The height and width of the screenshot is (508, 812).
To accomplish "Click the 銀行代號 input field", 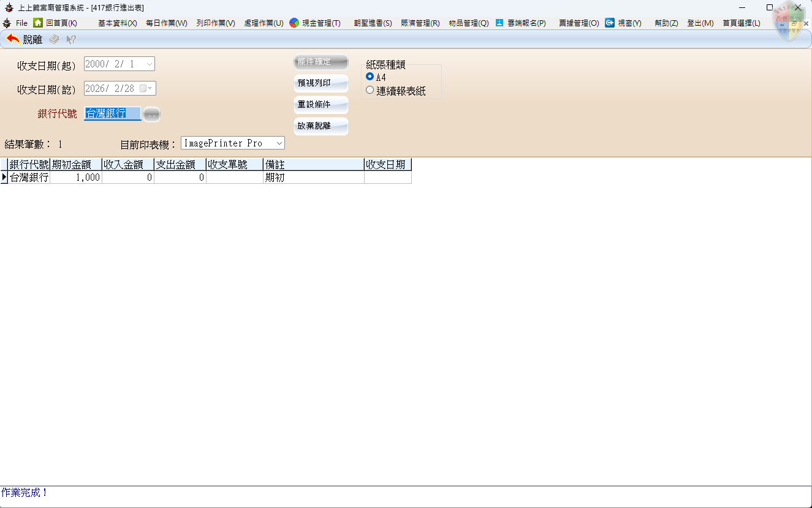I will coord(113,113).
